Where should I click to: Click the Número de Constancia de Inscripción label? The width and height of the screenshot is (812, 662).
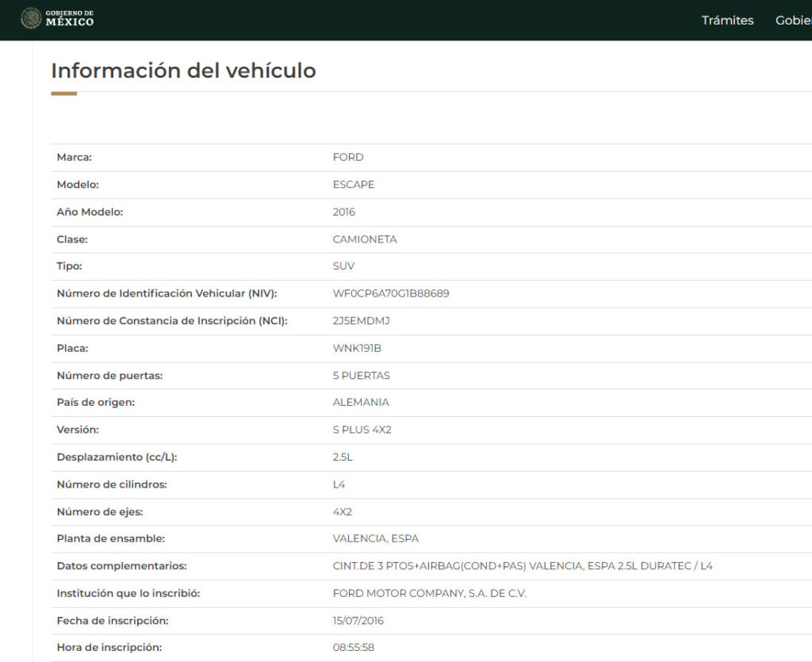172,321
